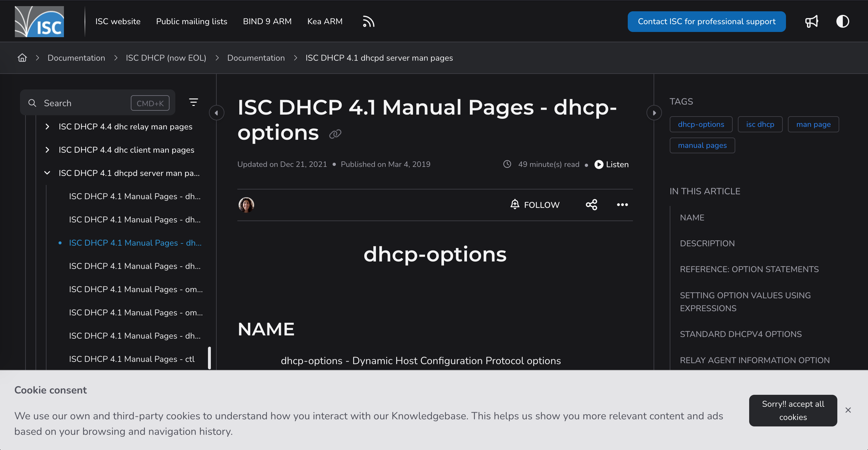The width and height of the screenshot is (868, 450).
Task: Go to ISC DHCP (now EOL) breadcrumb
Action: coord(166,58)
